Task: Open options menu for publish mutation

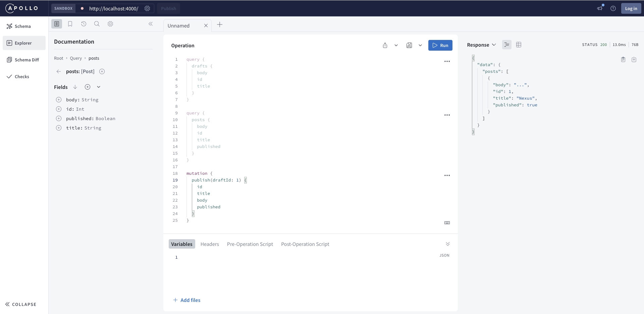Action: pyautogui.click(x=447, y=175)
